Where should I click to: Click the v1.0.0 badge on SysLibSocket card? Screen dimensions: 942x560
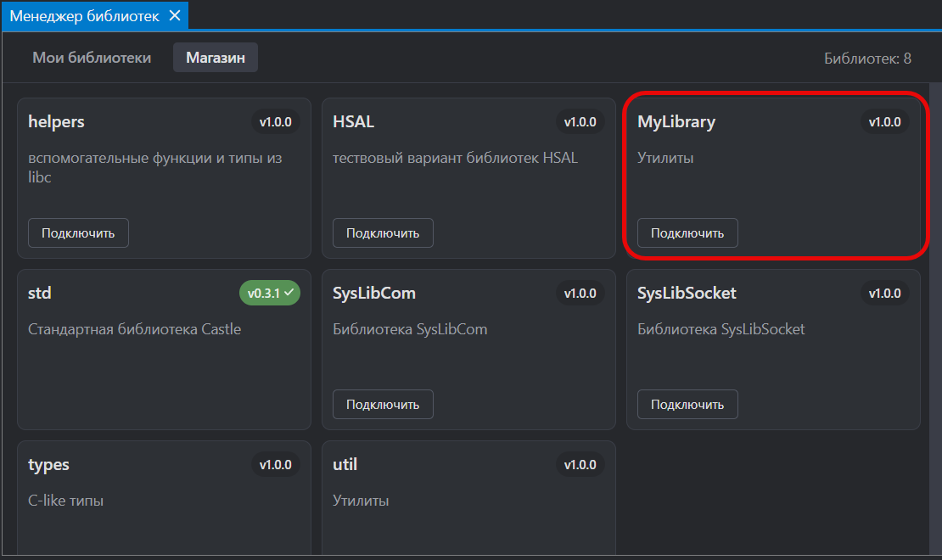click(x=884, y=294)
